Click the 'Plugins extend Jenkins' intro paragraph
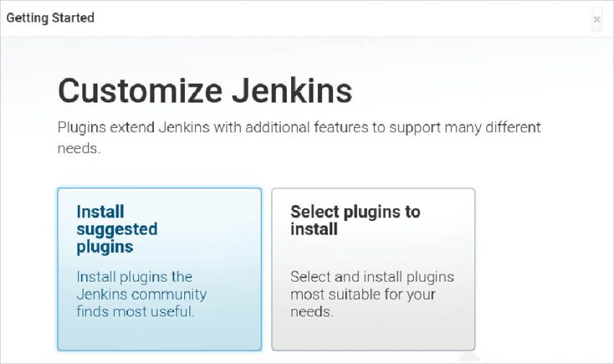This screenshot has width=614, height=364. tap(299, 128)
